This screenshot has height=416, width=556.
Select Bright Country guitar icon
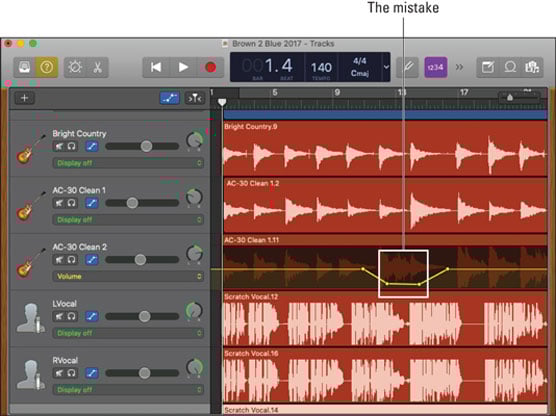click(x=30, y=150)
